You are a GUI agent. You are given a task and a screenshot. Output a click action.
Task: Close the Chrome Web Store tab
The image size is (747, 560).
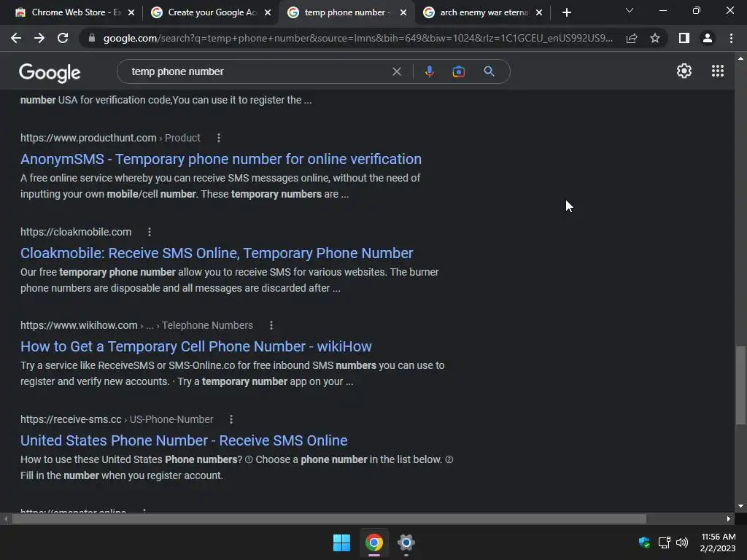tap(131, 12)
